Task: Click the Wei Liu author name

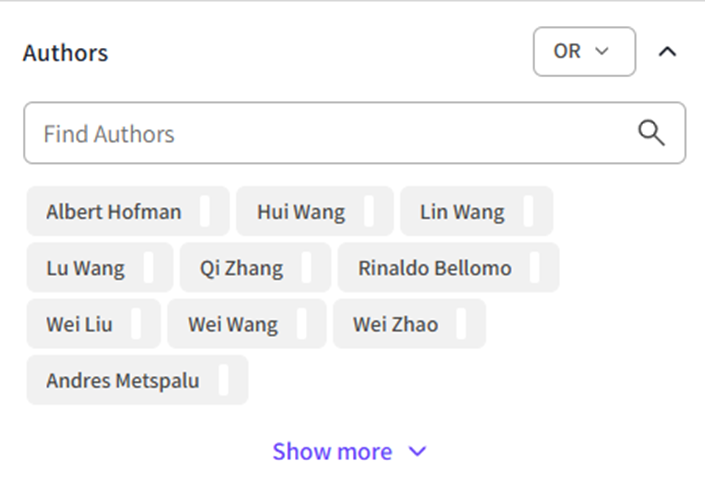Action: coord(79,324)
